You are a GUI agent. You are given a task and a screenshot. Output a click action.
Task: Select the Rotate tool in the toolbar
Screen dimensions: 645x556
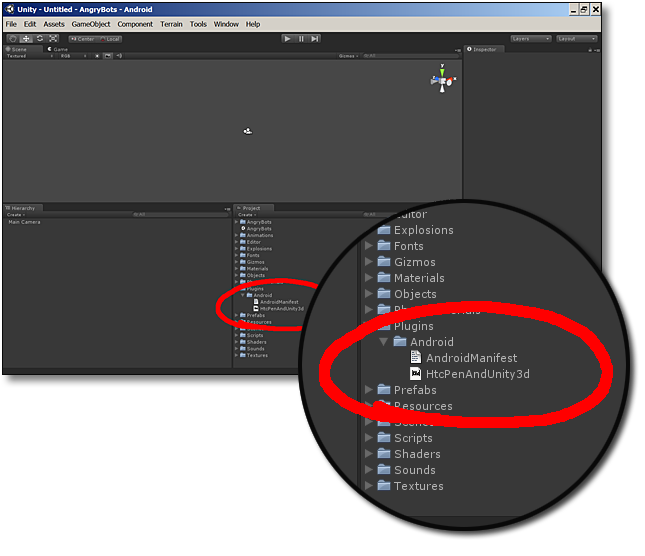[x=39, y=39]
